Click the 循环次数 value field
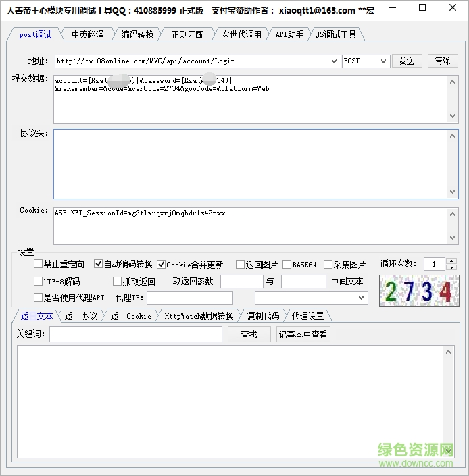The image size is (469, 476). (435, 264)
